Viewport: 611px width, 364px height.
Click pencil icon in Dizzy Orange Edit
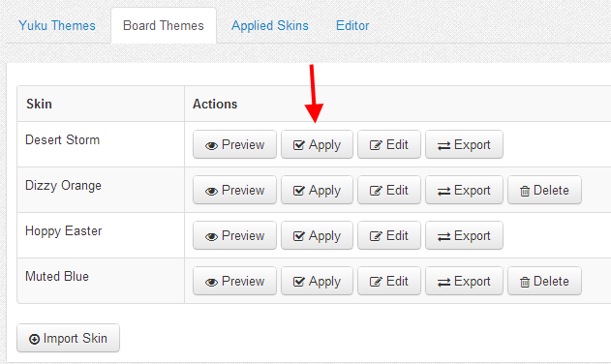click(376, 191)
